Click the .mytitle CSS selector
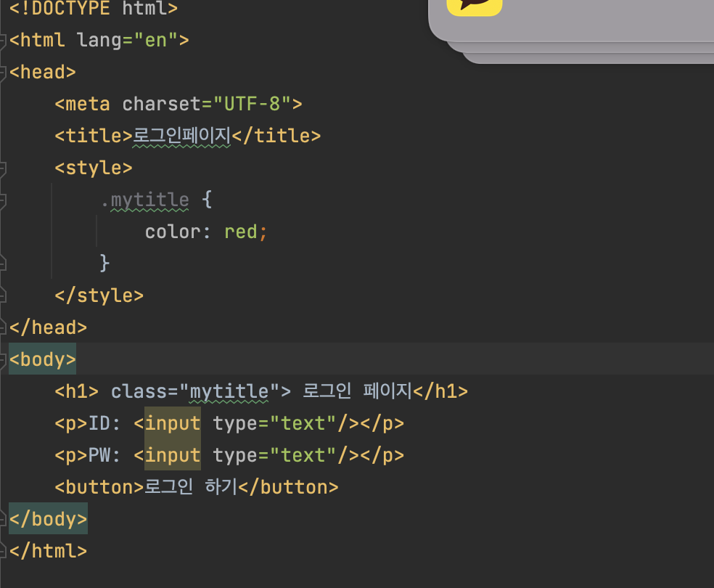Image resolution: width=714 pixels, height=588 pixels. click(145, 200)
